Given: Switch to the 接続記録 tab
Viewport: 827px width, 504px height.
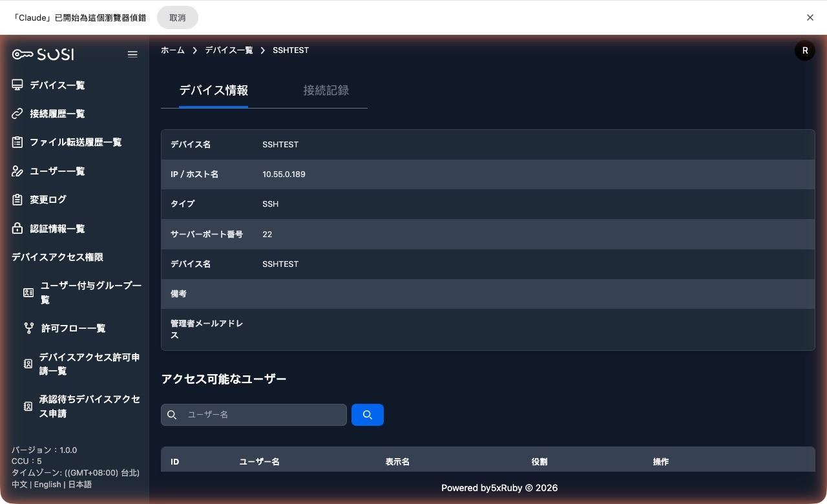Looking at the screenshot, I should (326, 90).
